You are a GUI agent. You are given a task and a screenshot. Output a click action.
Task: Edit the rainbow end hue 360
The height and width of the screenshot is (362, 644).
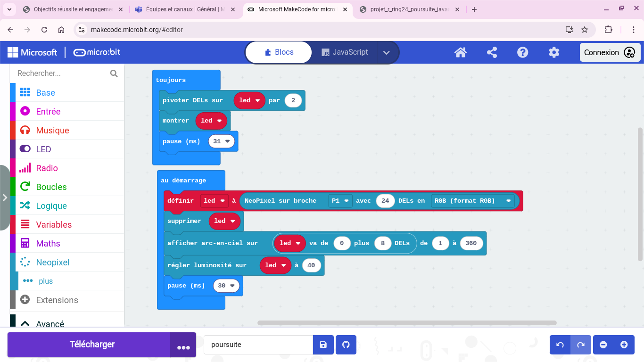coord(471,243)
